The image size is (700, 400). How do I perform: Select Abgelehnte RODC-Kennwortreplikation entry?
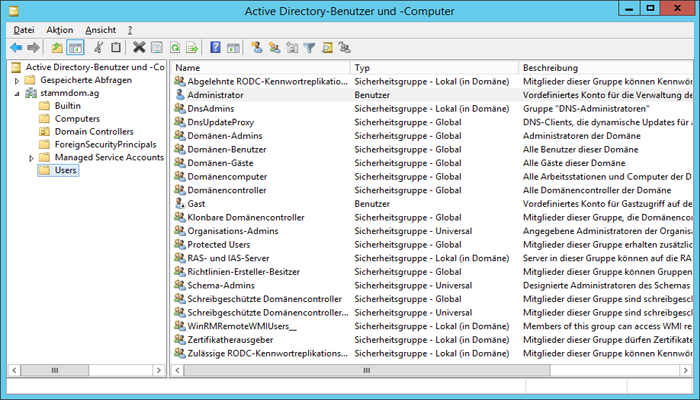click(x=267, y=81)
